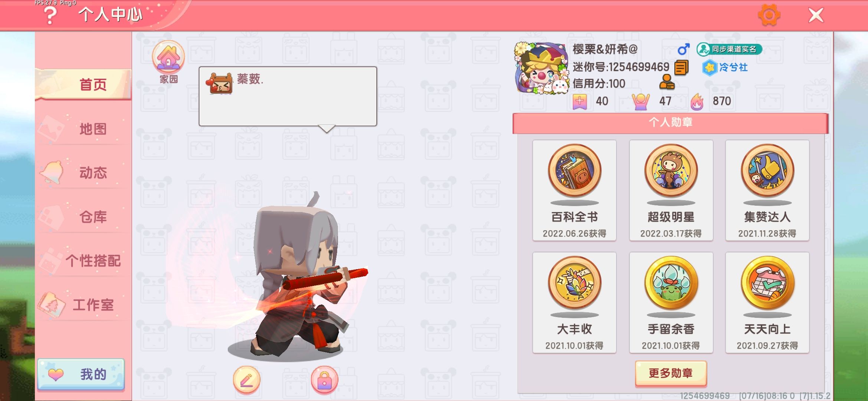Open the orange settings gear

point(769,16)
